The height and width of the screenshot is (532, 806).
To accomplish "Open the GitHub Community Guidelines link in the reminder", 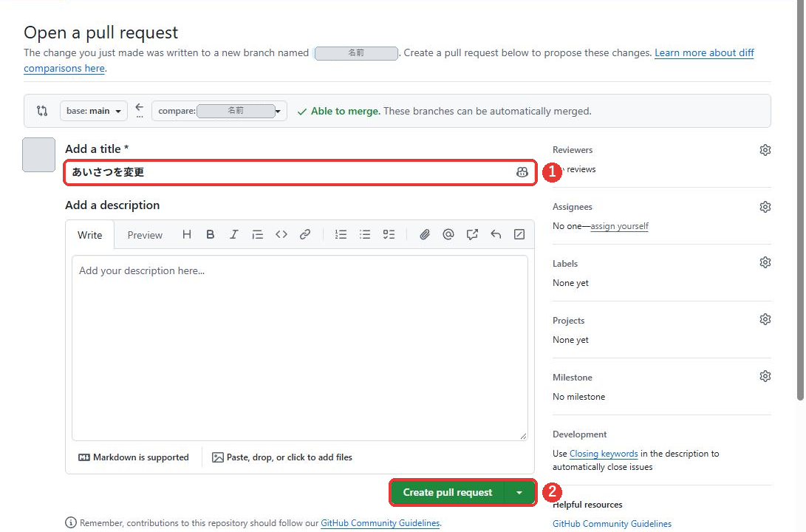I will (x=380, y=522).
